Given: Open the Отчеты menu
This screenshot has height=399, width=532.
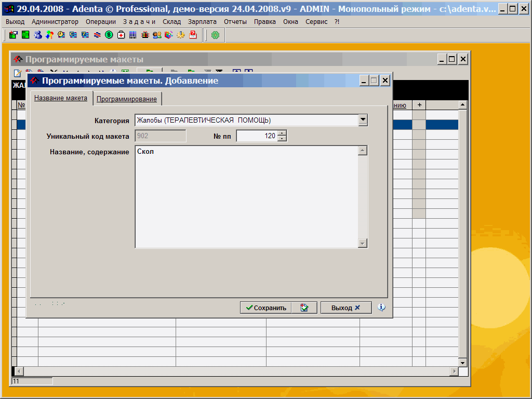Looking at the screenshot, I should click(235, 21).
